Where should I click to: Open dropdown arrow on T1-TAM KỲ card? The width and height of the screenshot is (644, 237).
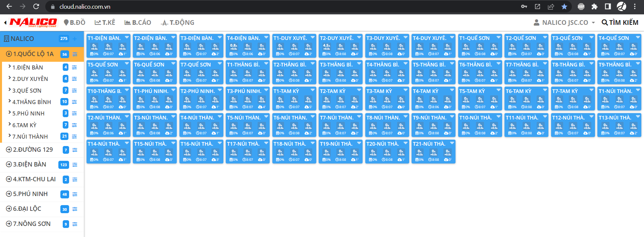point(313,90)
